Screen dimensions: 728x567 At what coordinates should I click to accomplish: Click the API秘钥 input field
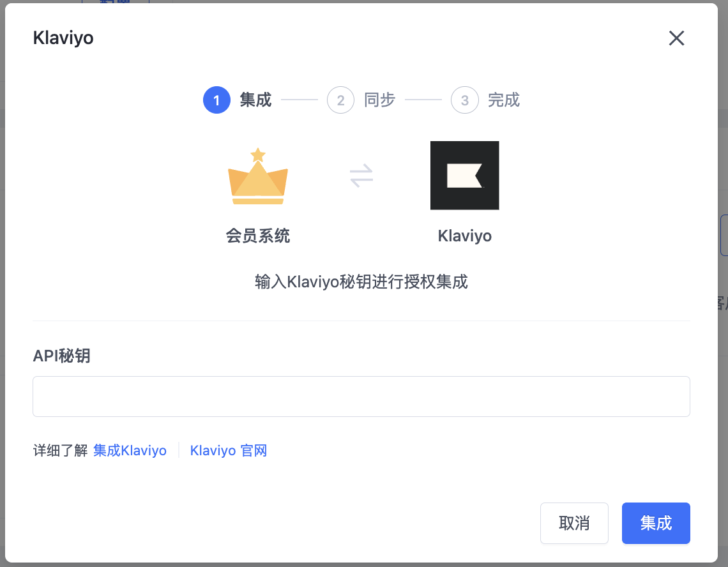tap(361, 396)
